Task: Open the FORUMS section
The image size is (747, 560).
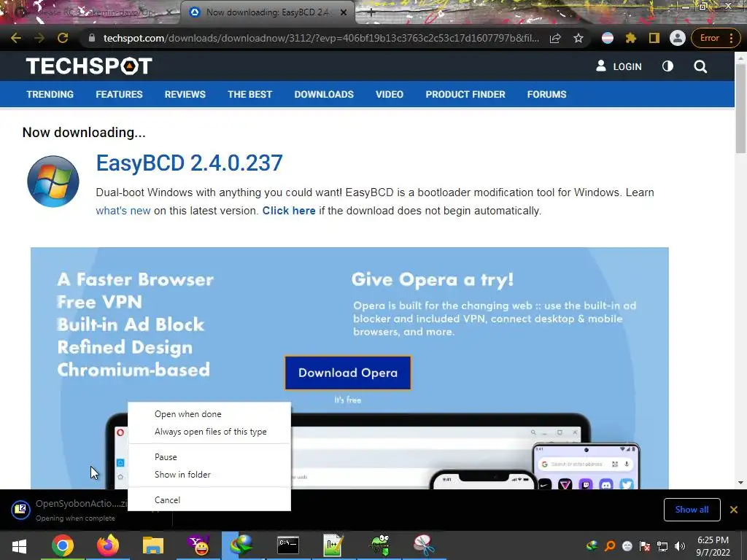Action: point(546,94)
